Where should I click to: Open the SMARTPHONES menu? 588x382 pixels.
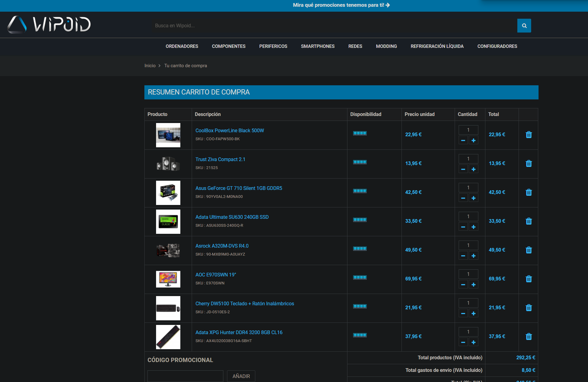coord(318,46)
